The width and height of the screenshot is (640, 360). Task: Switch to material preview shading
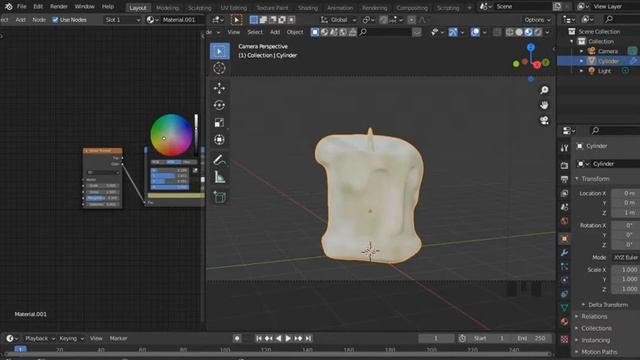529,32
